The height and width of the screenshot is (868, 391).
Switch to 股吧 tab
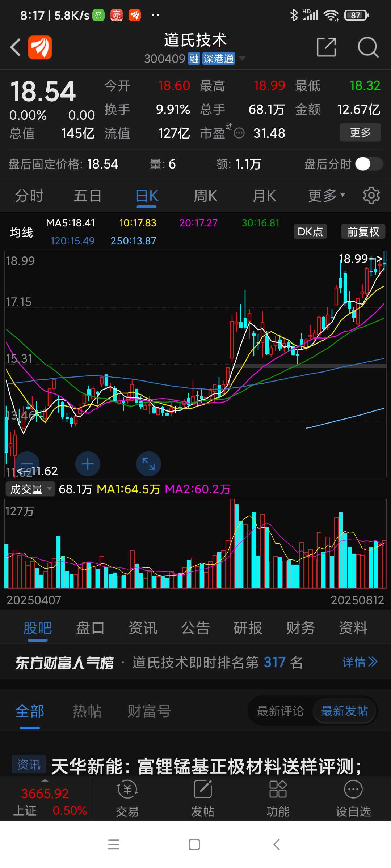37,628
